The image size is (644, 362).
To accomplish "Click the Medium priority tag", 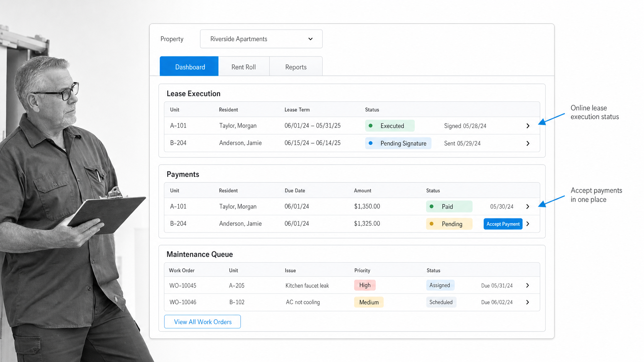I will 369,302.
